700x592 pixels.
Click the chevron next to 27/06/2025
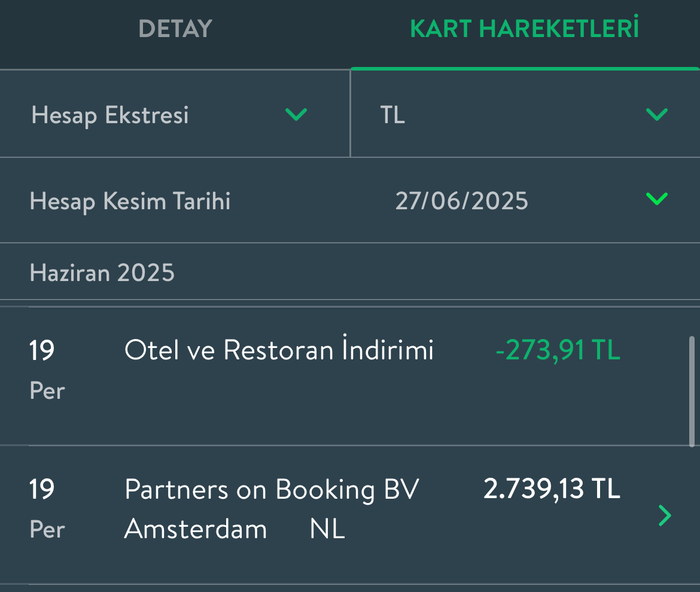tap(657, 199)
